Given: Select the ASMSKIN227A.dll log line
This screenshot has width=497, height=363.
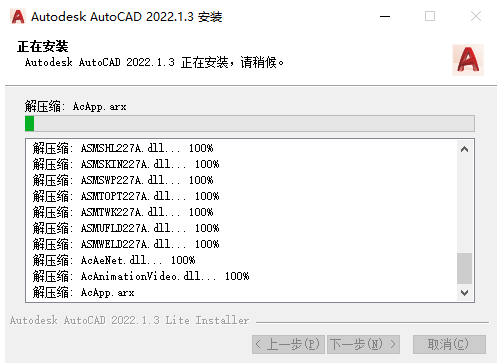Looking at the screenshot, I should (126, 164).
